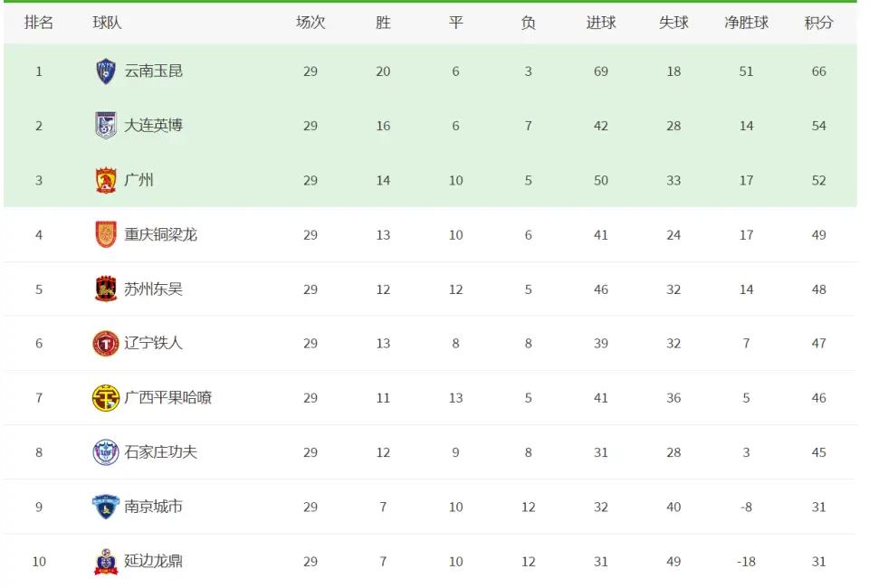
Task: Click the 苏州东吴 club badge
Action: [105, 289]
